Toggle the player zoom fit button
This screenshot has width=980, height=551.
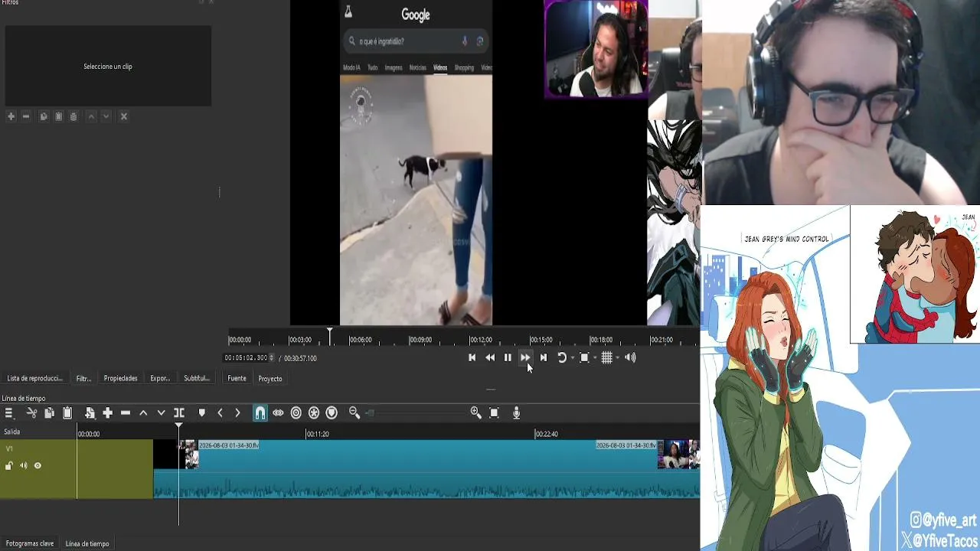tap(584, 357)
